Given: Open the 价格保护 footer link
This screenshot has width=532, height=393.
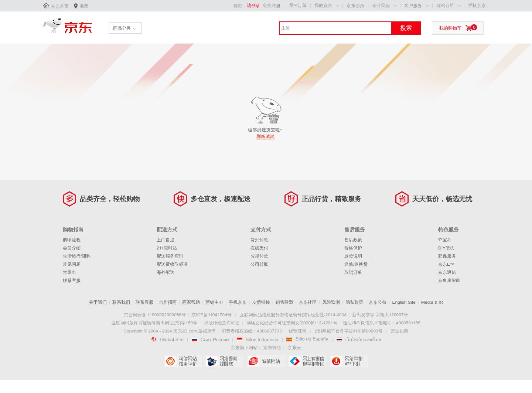Looking at the screenshot, I should (353, 248).
